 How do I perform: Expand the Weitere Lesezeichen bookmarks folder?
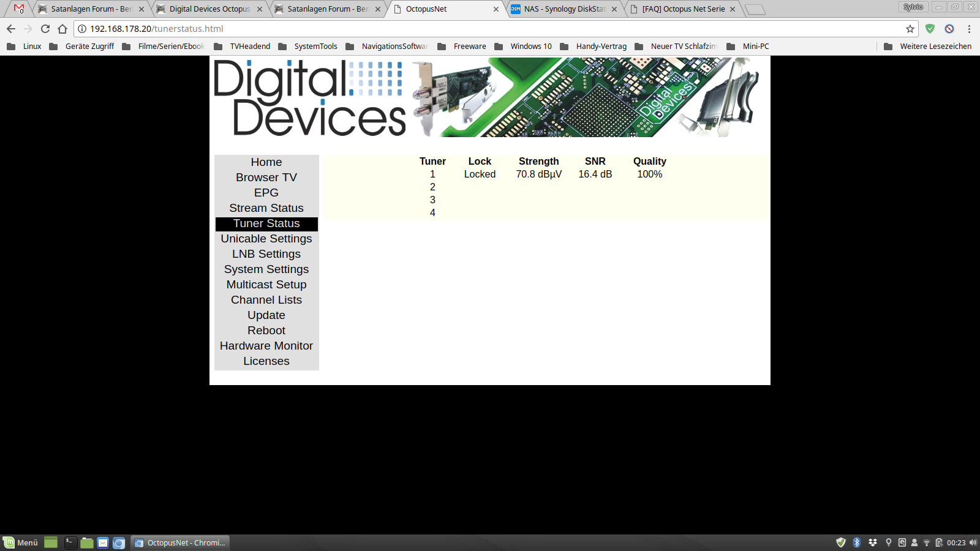tap(928, 47)
